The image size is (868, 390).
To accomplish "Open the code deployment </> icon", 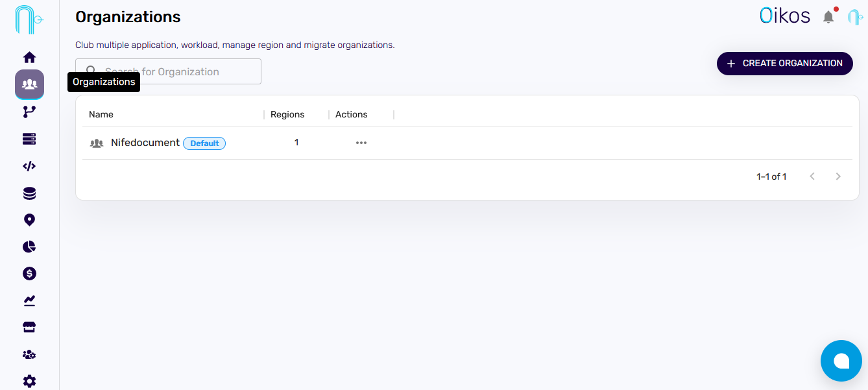I will tap(29, 166).
